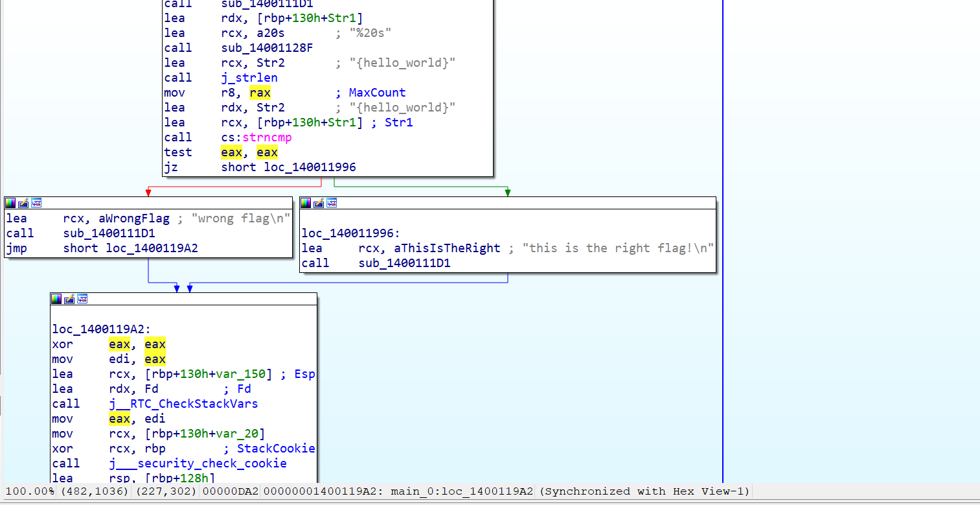Click pencil edit icon on loc_1400119A2 node
Viewport: 980px width, 505px height.
pos(69,299)
